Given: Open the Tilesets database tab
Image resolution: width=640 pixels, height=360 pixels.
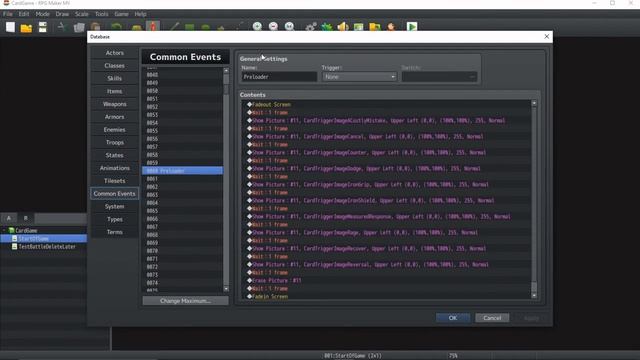Looking at the screenshot, I should coord(115,181).
